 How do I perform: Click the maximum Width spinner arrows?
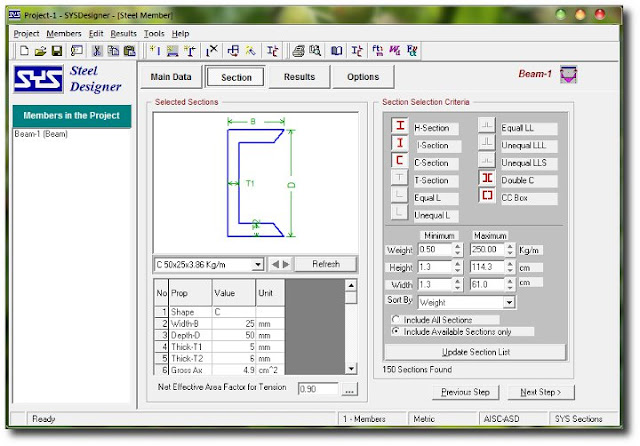tap(510, 284)
